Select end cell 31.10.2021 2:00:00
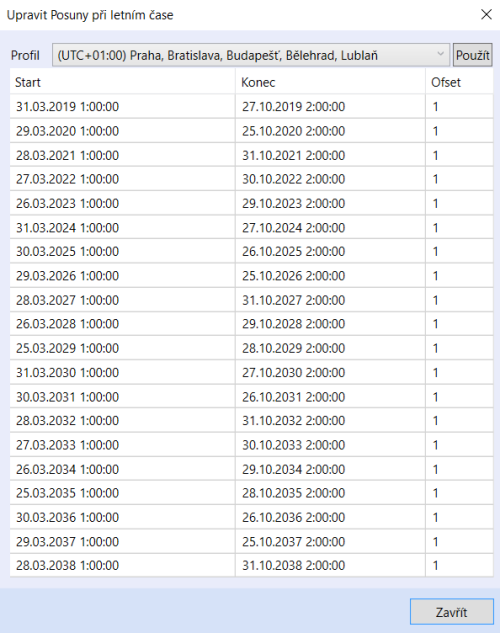Viewport: 500px width, 633px height. [x=330, y=155]
